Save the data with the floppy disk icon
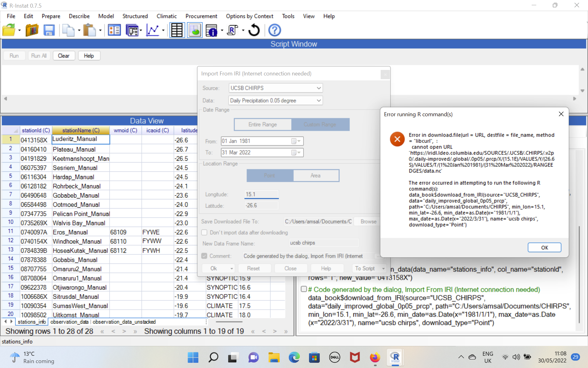The height and width of the screenshot is (368, 588). click(x=49, y=30)
